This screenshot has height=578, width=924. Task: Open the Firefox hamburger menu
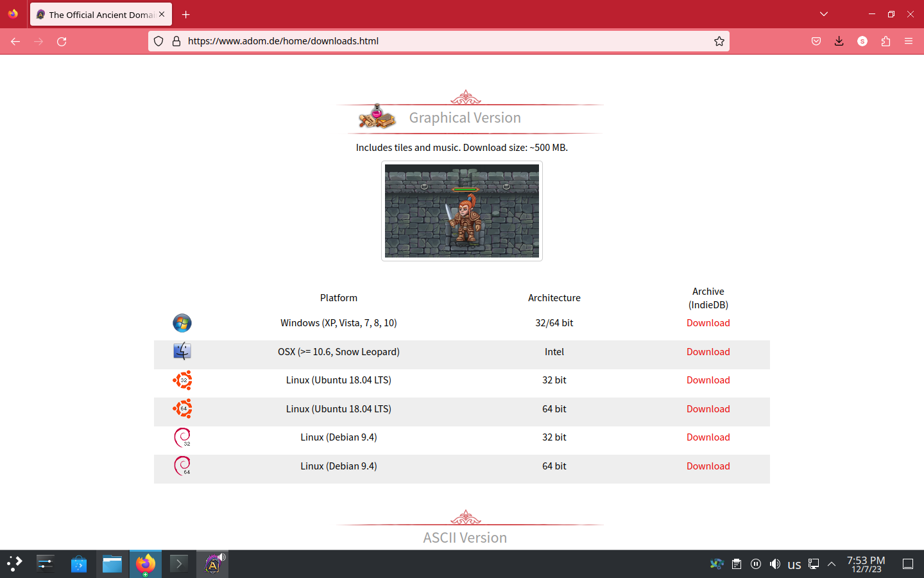(x=909, y=41)
